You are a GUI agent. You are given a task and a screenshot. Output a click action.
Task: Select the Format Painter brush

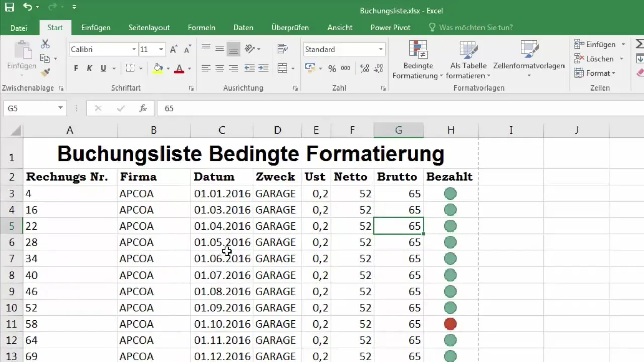tap(45, 73)
